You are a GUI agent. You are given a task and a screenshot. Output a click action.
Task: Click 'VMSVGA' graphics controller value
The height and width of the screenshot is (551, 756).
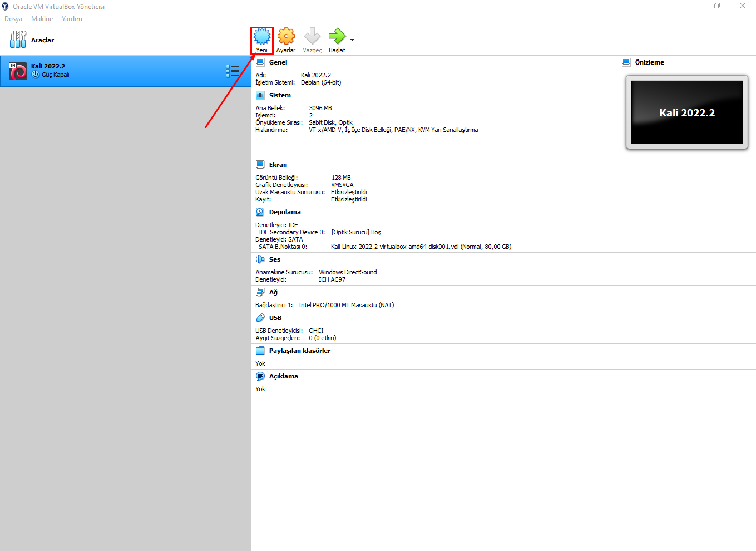tap(342, 185)
